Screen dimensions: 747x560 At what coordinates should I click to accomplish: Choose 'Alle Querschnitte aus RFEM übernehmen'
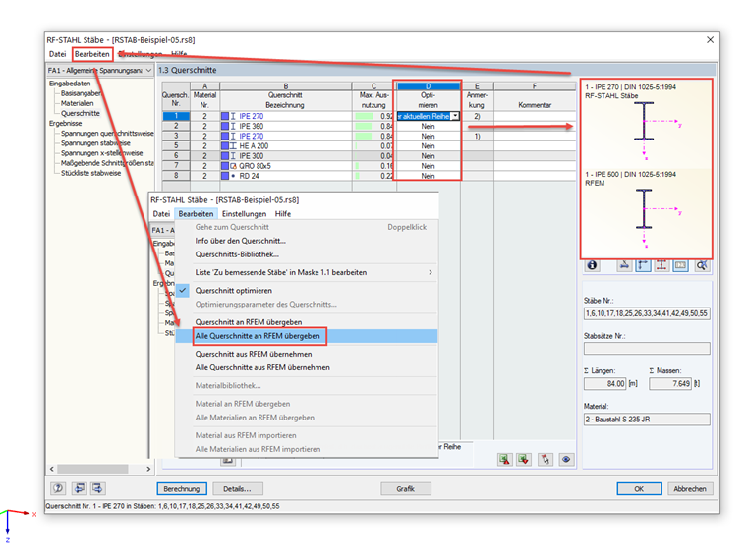click(307, 368)
